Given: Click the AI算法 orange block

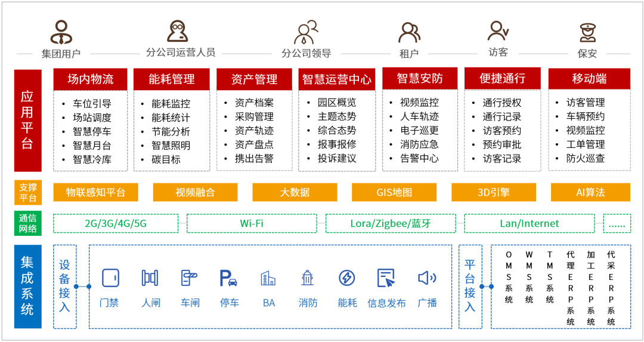Looking at the screenshot, I should click(x=590, y=192).
